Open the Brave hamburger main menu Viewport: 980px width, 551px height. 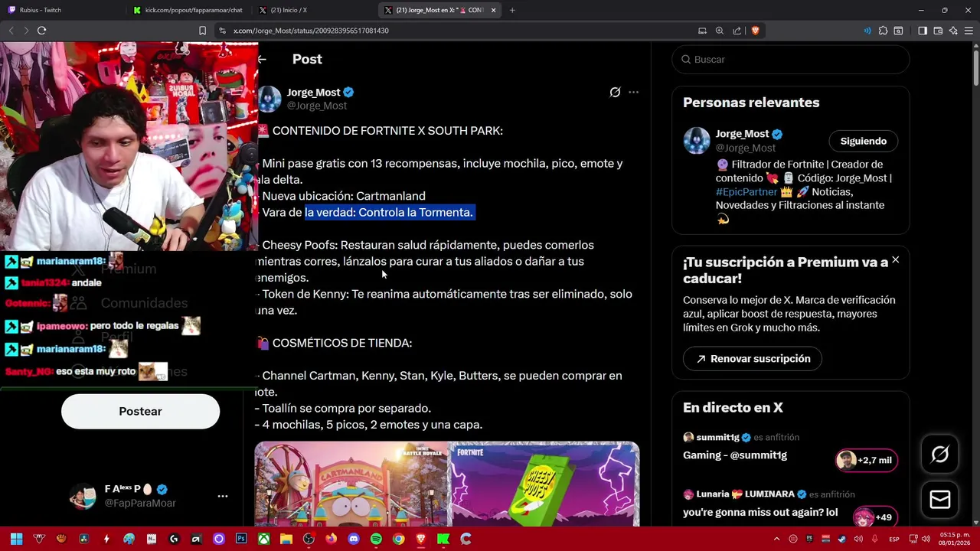coord(969,31)
